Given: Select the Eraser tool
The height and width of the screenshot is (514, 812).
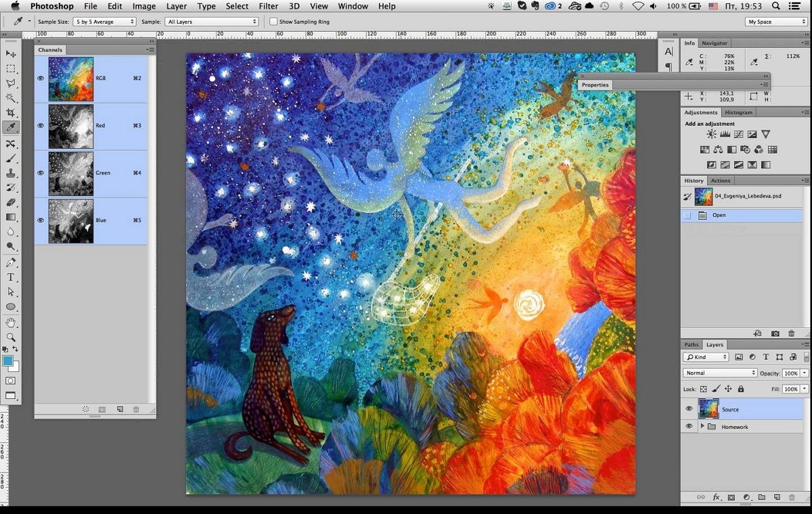Looking at the screenshot, I should (x=11, y=202).
